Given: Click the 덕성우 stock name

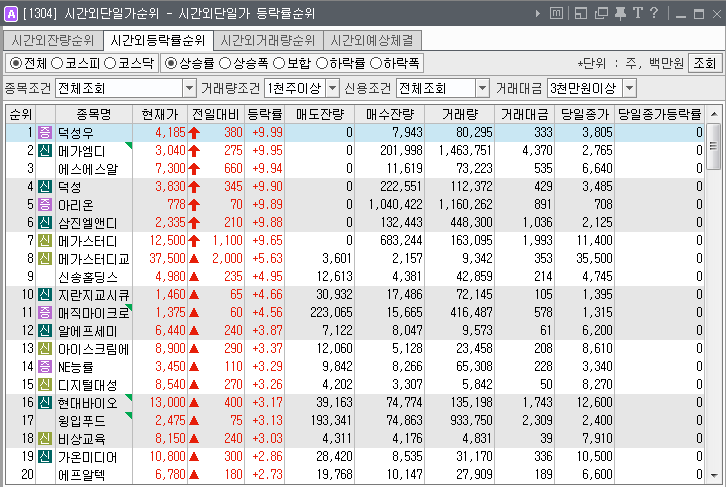Looking at the screenshot, I should tap(75, 133).
